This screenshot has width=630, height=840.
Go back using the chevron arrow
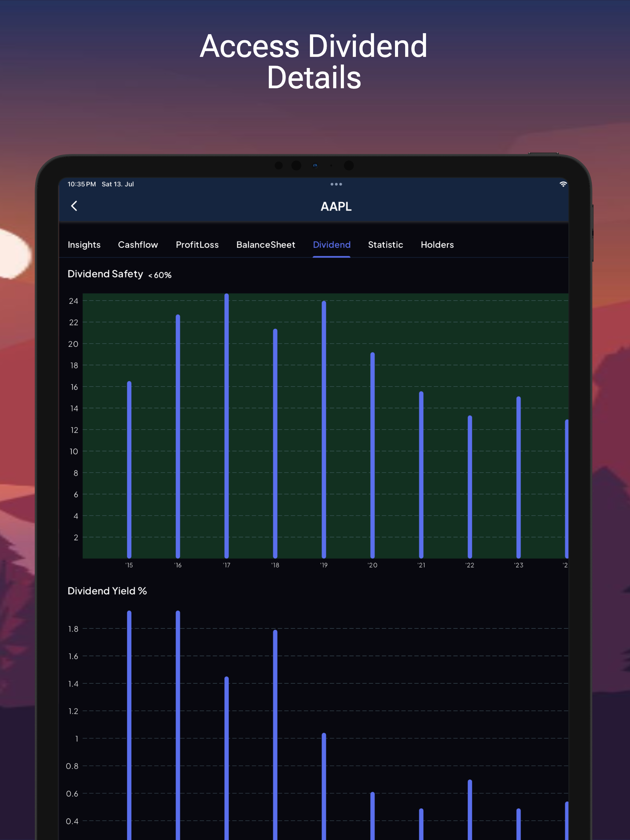[74, 206]
